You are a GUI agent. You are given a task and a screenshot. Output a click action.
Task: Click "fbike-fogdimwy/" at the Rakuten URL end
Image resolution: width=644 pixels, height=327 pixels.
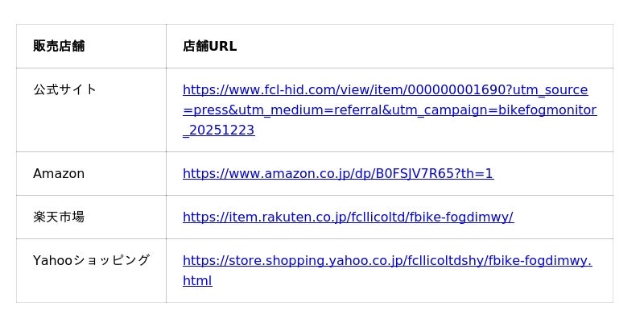point(466,217)
